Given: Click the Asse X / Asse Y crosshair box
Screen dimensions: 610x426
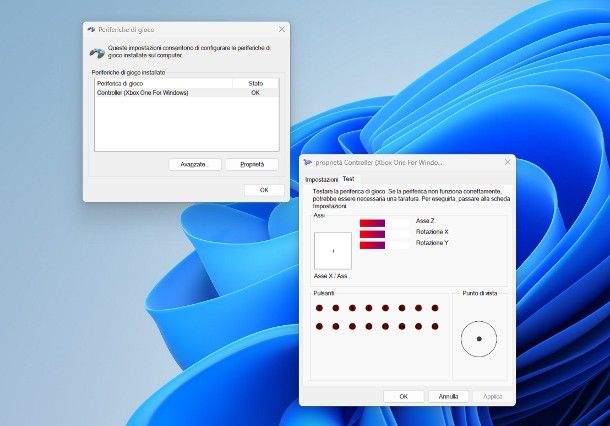Looking at the screenshot, I should pos(333,251).
